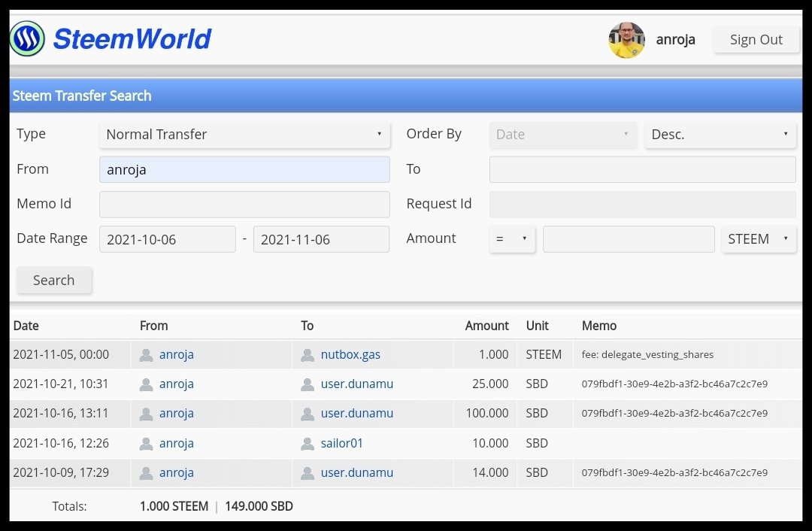Click the empty To input field
This screenshot has width=812, height=531.
point(643,169)
